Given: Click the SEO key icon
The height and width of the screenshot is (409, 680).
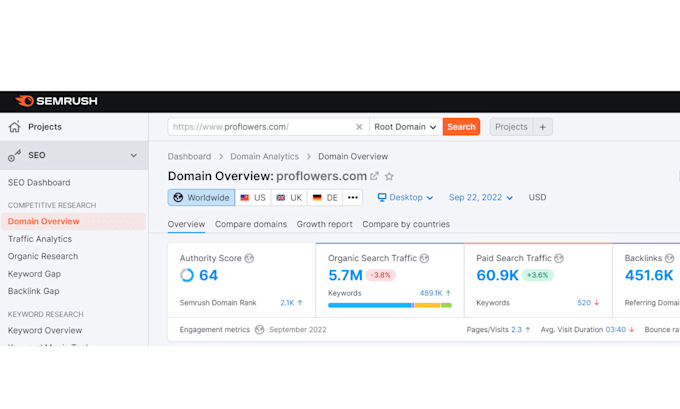Looking at the screenshot, I should 14,155.
